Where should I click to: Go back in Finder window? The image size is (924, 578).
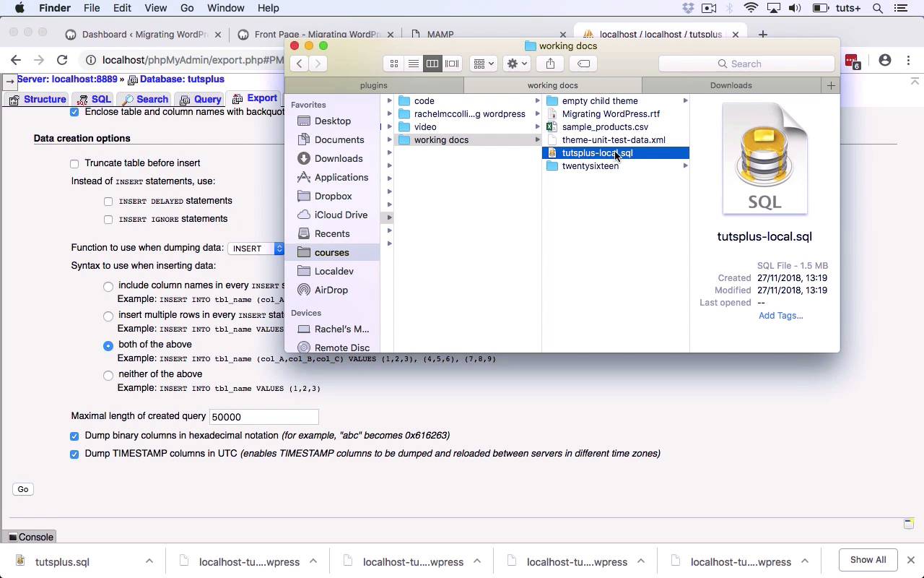coord(300,64)
